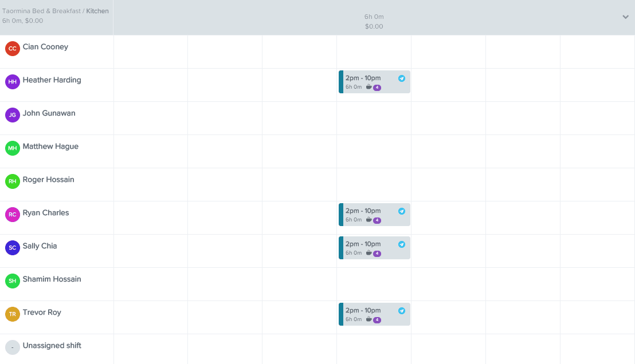
Task: Open Cian Cooney's avatar icon
Action: 12,49
